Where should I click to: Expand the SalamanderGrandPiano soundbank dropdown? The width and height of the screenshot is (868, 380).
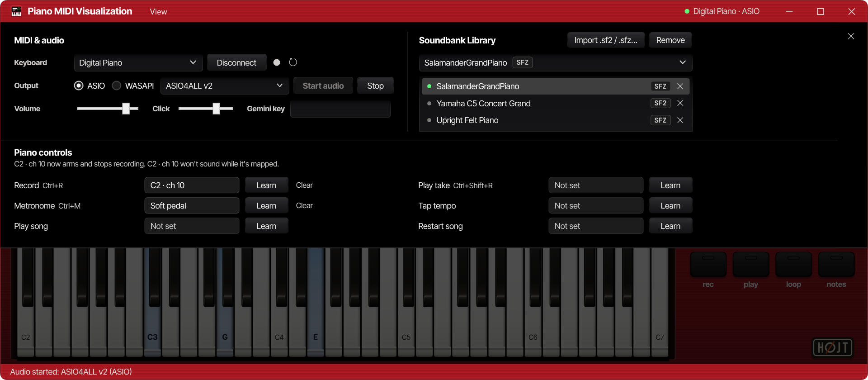pos(556,63)
